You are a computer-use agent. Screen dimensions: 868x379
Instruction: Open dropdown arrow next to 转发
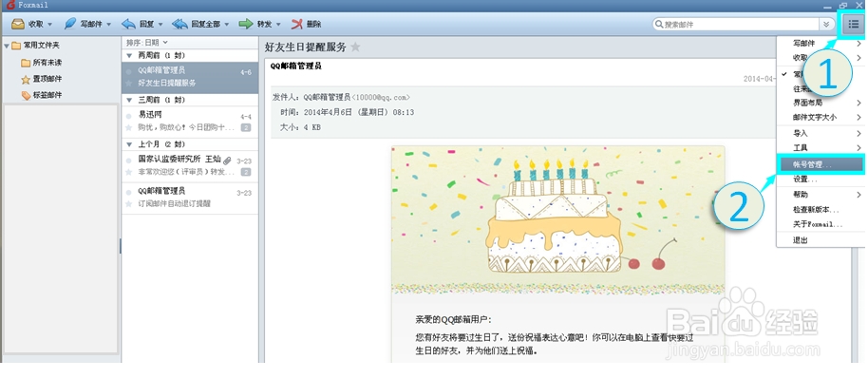pos(278,25)
